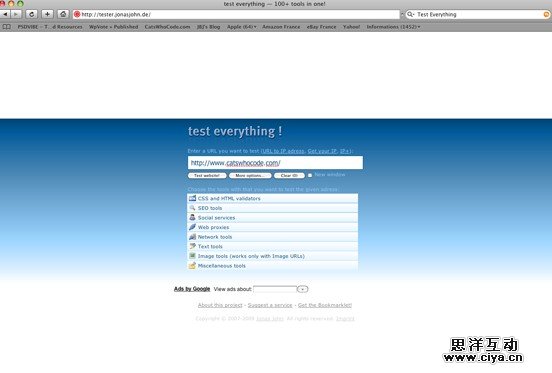Image resolution: width=552 pixels, height=373 pixels.
Task: Click the Web proxies icon
Action: 192,227
